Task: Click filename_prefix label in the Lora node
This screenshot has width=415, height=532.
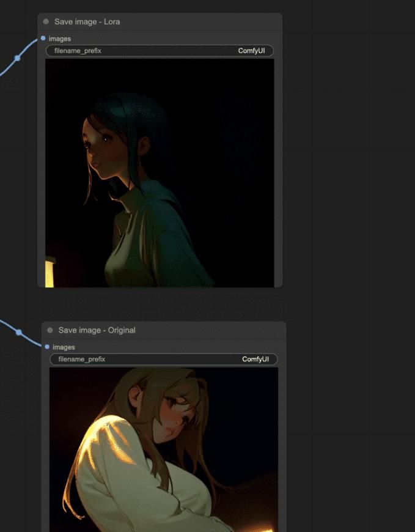Action: click(x=78, y=51)
